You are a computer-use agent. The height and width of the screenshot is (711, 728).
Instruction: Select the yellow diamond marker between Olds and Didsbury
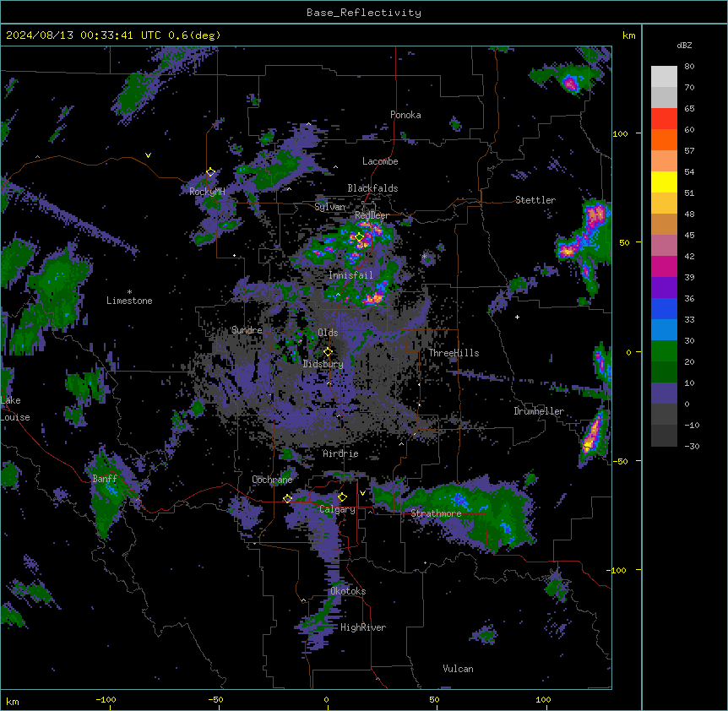click(x=328, y=351)
